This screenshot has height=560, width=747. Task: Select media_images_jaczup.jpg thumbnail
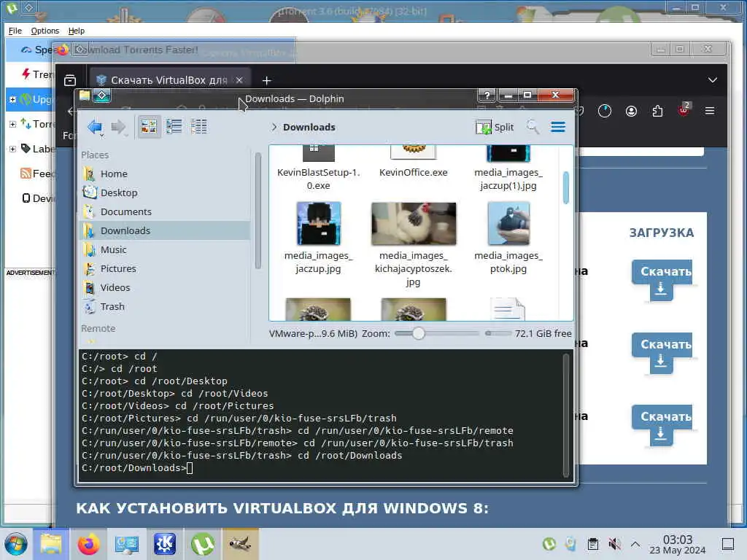[x=318, y=224]
